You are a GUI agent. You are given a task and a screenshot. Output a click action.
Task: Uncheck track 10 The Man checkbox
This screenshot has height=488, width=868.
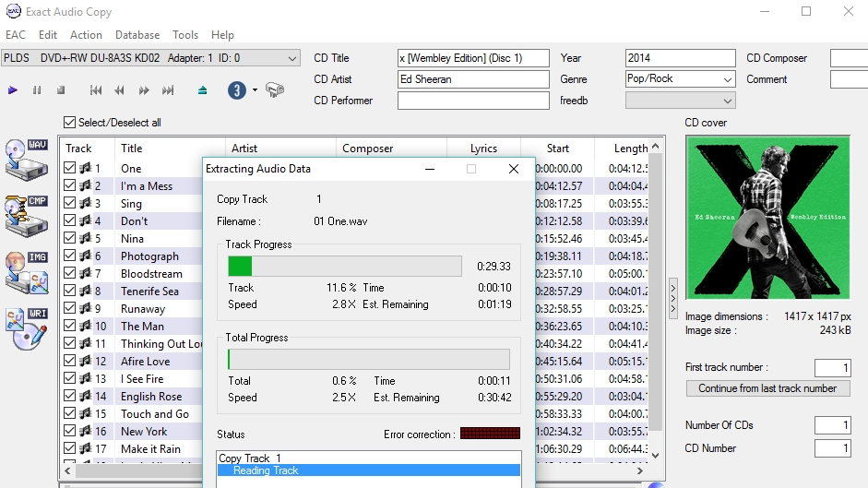click(69, 326)
